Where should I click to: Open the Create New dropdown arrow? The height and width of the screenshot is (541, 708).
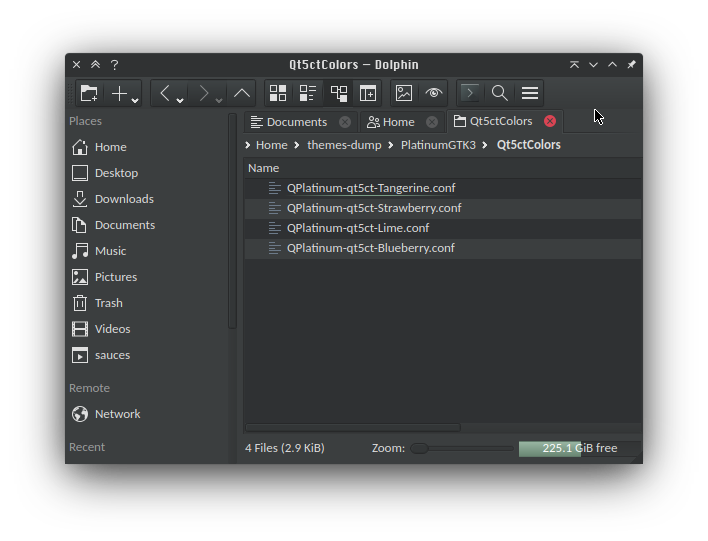(135, 100)
